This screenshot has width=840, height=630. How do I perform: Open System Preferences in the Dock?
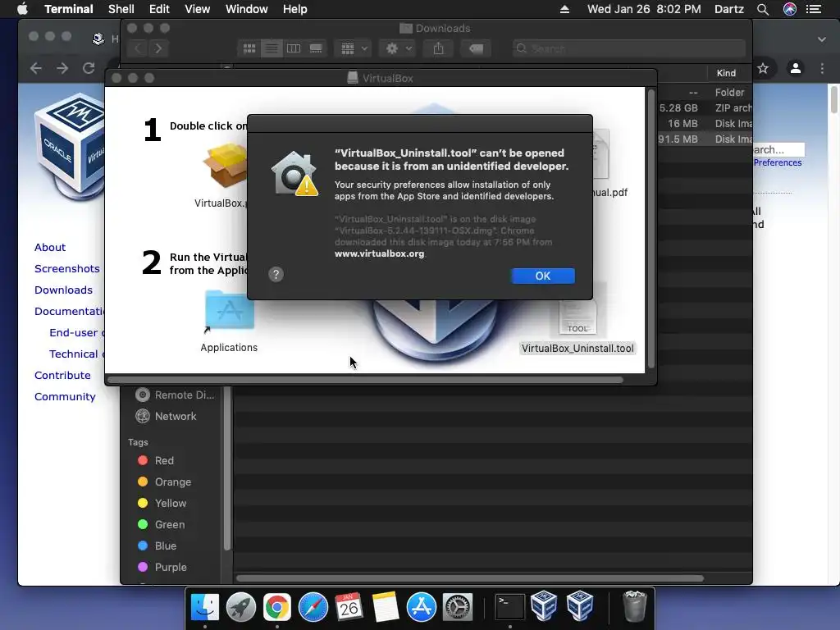click(457, 607)
